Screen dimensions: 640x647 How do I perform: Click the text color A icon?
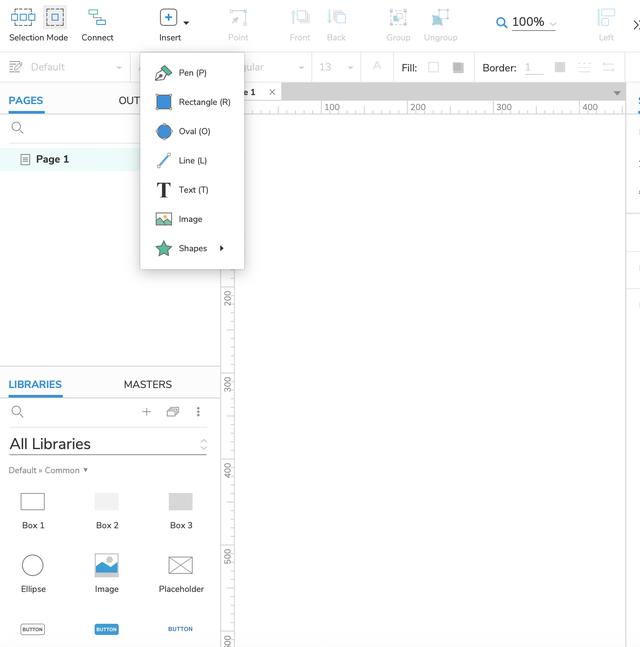pos(377,66)
